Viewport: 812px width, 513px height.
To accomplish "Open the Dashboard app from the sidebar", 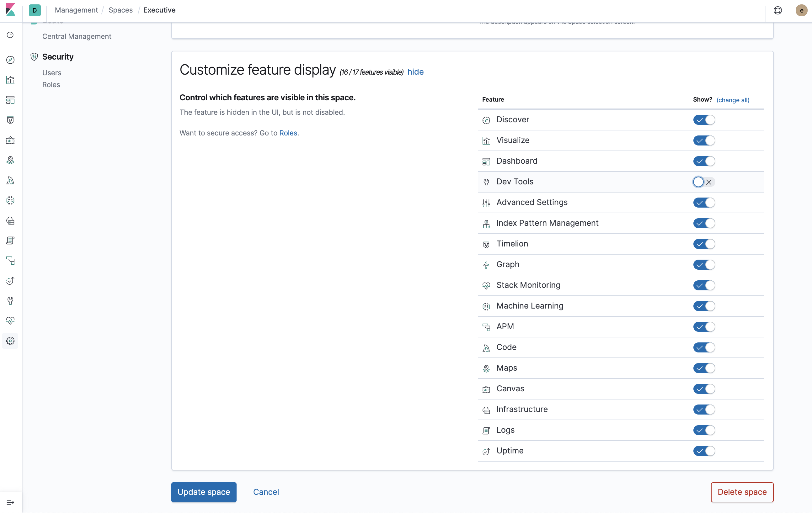I will [x=10, y=100].
